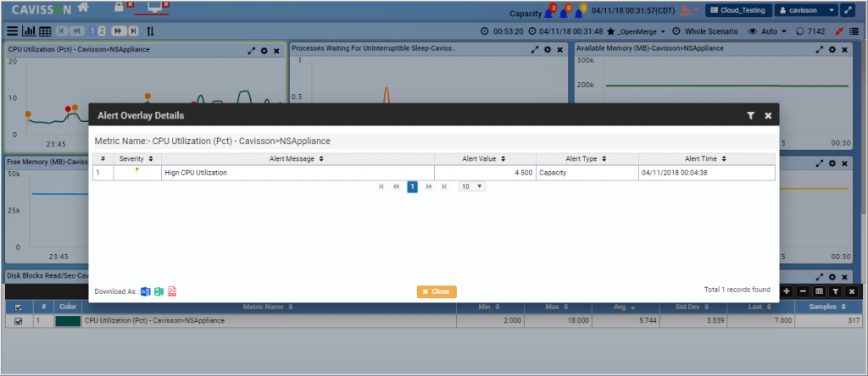The image size is (868, 376).
Task: Open settings gear of Available Memory widget
Action: [832, 50]
